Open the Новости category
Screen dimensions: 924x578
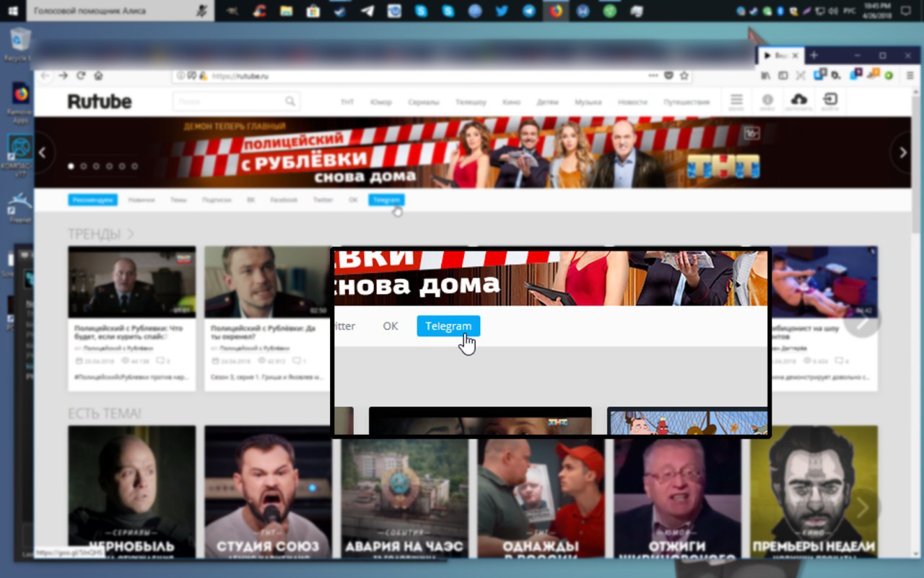click(x=632, y=102)
